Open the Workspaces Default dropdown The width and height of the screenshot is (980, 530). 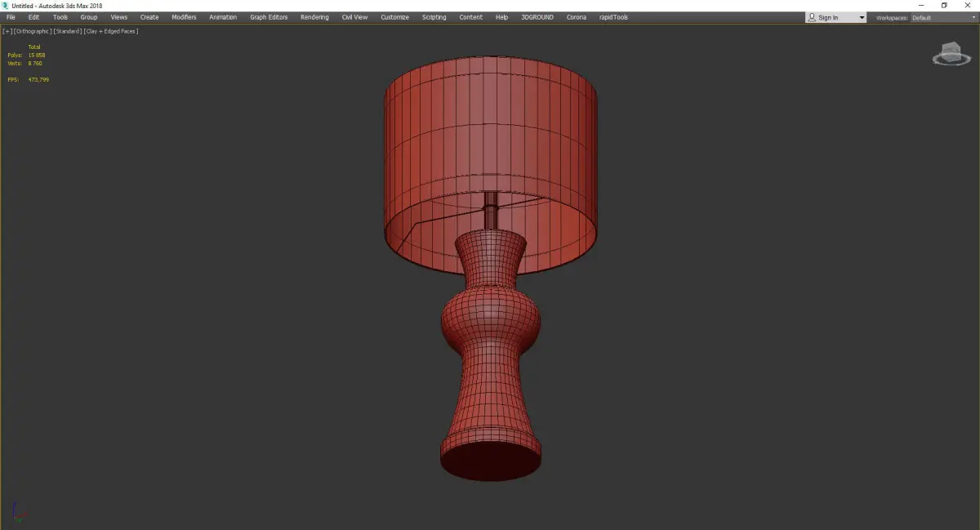pyautogui.click(x=942, y=18)
